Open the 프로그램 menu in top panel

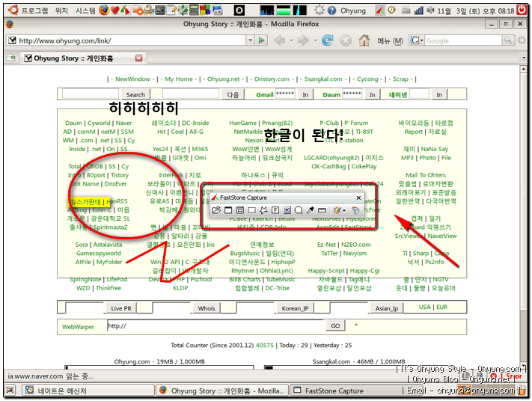[x=34, y=10]
